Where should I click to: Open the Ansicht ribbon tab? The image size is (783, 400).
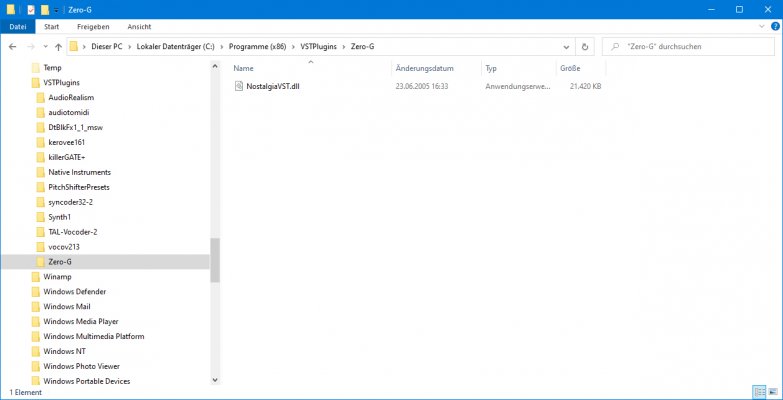click(x=139, y=26)
